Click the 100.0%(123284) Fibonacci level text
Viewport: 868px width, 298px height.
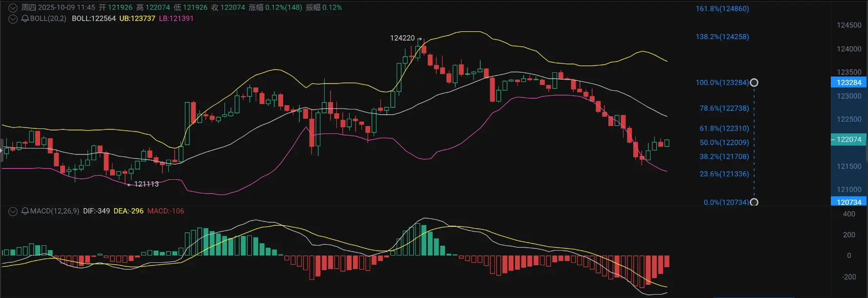click(722, 83)
